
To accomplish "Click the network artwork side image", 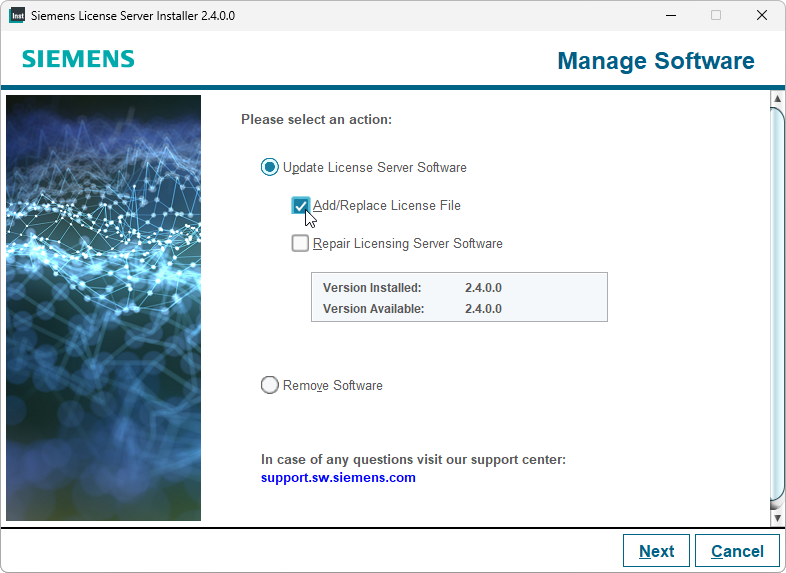I will pos(103,308).
